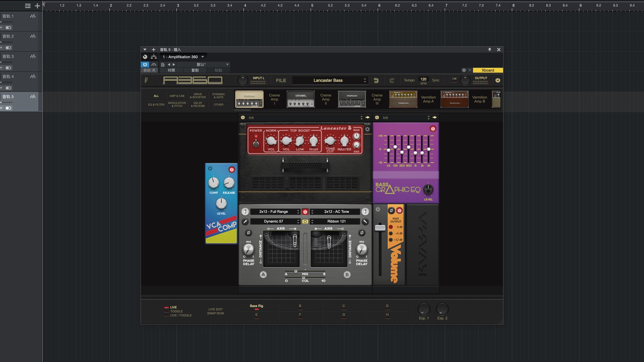The image size is (644, 362).
Task: Open the plugin settings gear near Xboard
Action: coord(464,70)
